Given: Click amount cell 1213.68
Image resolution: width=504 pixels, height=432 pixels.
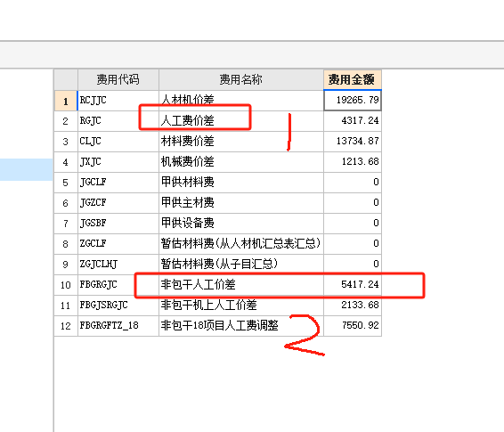Looking at the screenshot, I should tap(353, 162).
